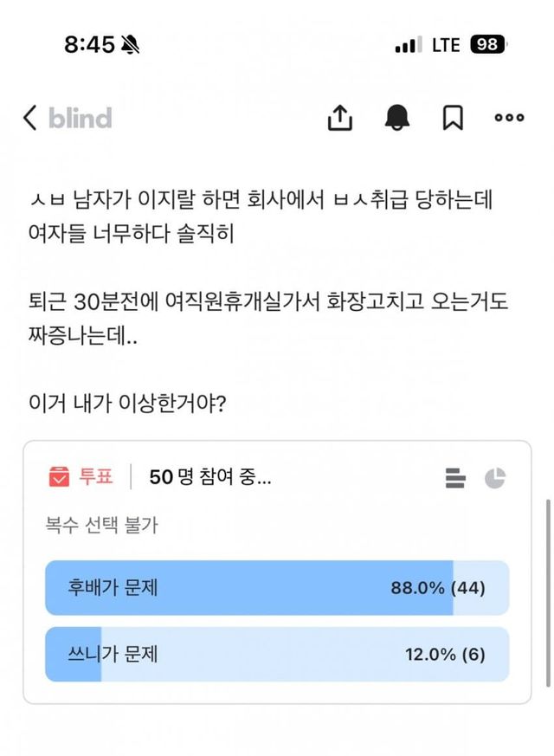Tap the battery indicator showing 98
554x756 pixels.
pyautogui.click(x=488, y=44)
